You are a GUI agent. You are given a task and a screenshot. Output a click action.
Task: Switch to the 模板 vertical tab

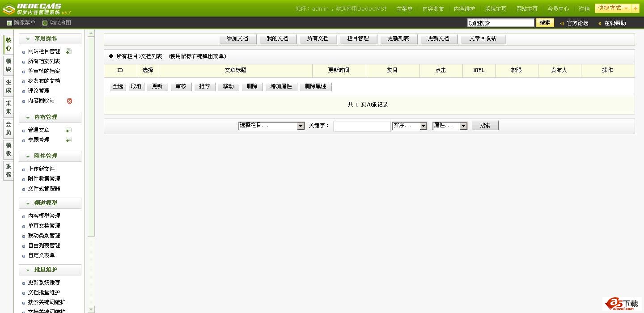[x=8, y=149]
